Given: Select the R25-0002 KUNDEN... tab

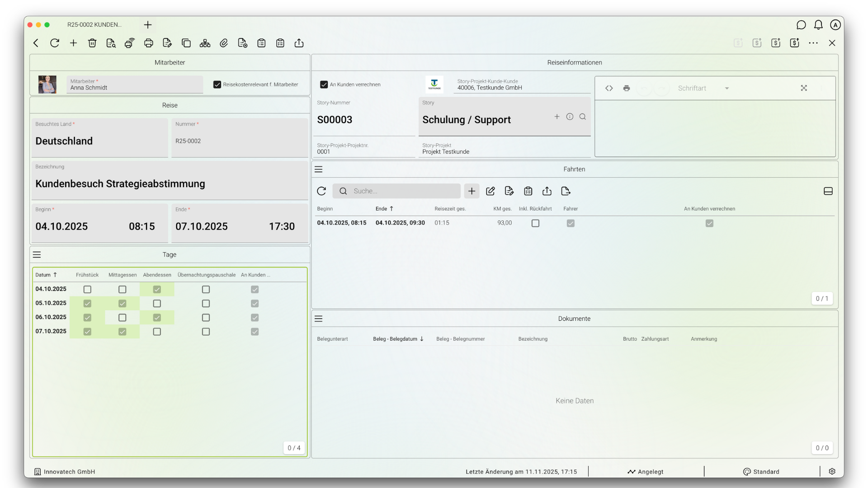Looking at the screenshot, I should tap(94, 25).
